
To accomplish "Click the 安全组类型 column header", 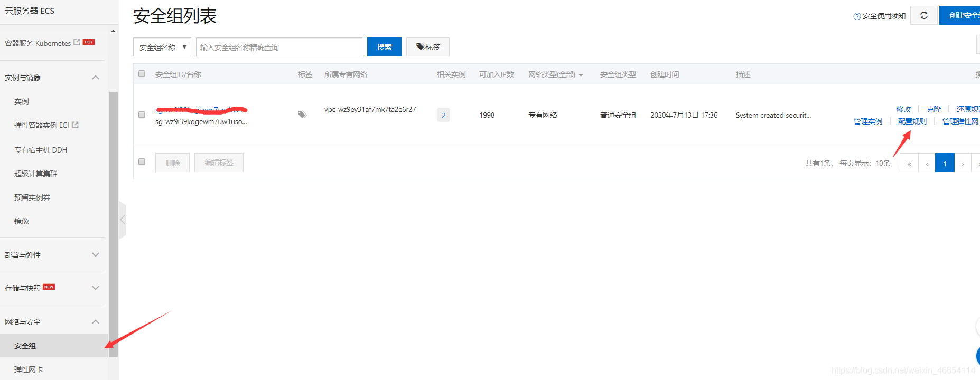I will click(x=618, y=74).
